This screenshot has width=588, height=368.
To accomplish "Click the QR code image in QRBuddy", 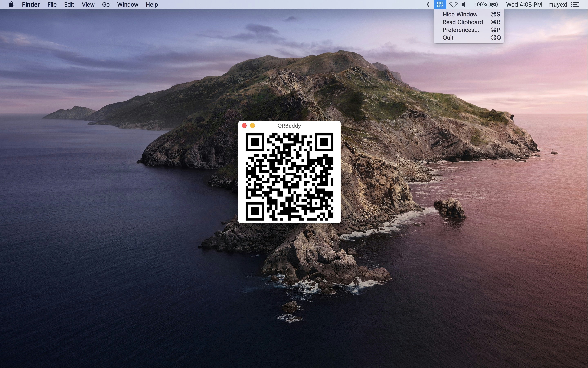I will pyautogui.click(x=289, y=177).
